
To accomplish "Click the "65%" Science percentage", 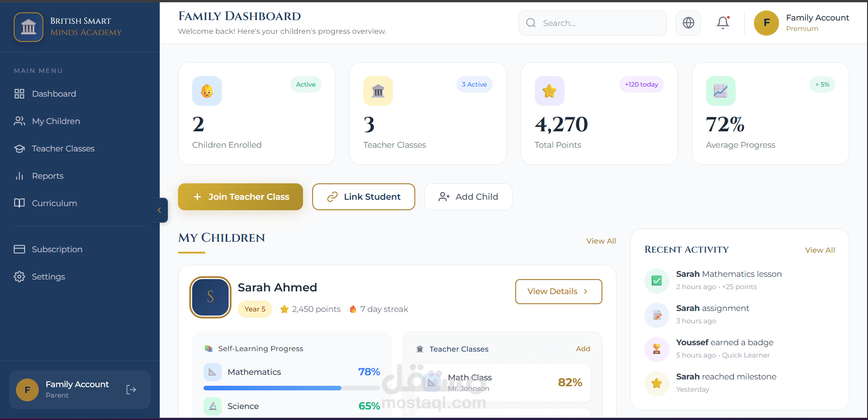I will point(369,406).
